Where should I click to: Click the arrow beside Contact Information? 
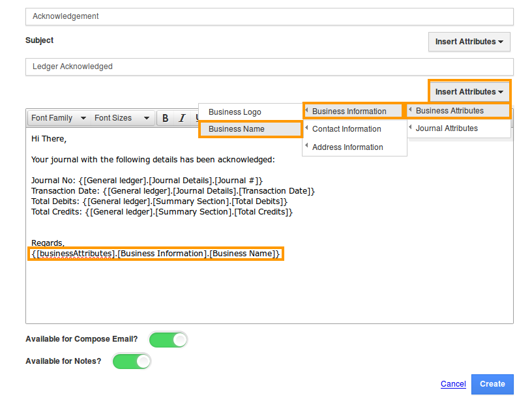306,128
